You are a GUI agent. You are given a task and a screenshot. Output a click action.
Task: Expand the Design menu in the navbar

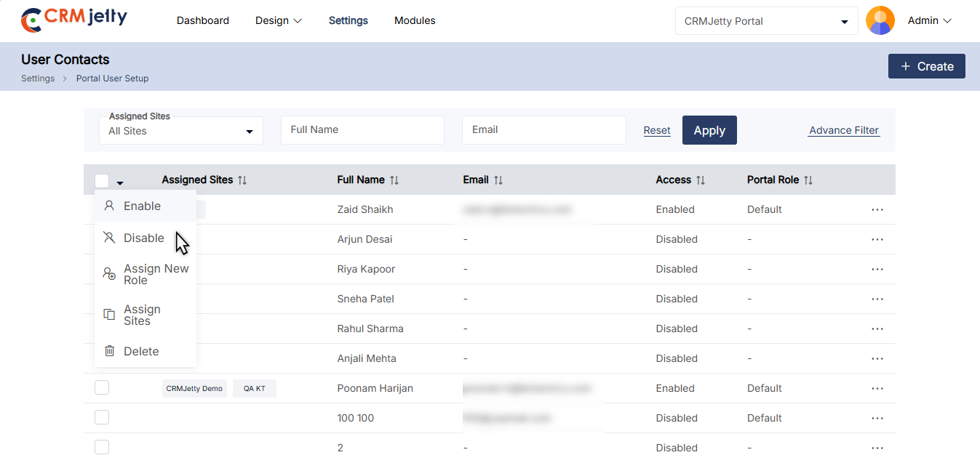point(278,20)
